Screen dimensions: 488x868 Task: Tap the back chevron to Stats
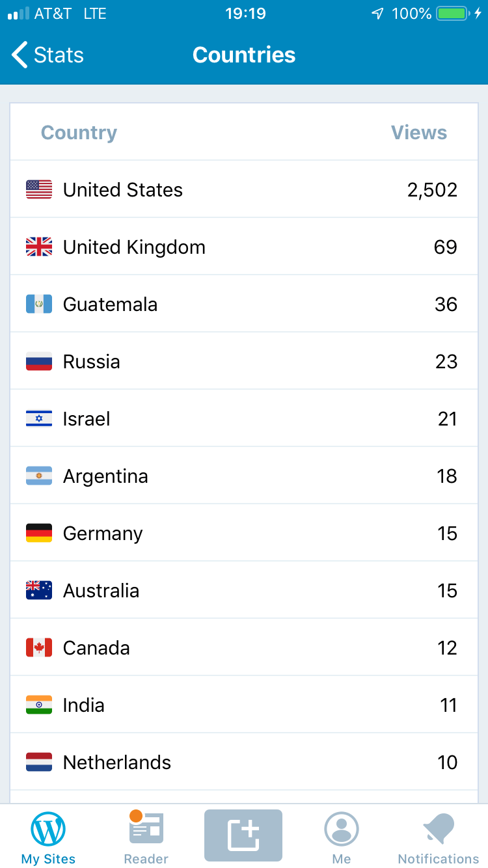(21, 55)
